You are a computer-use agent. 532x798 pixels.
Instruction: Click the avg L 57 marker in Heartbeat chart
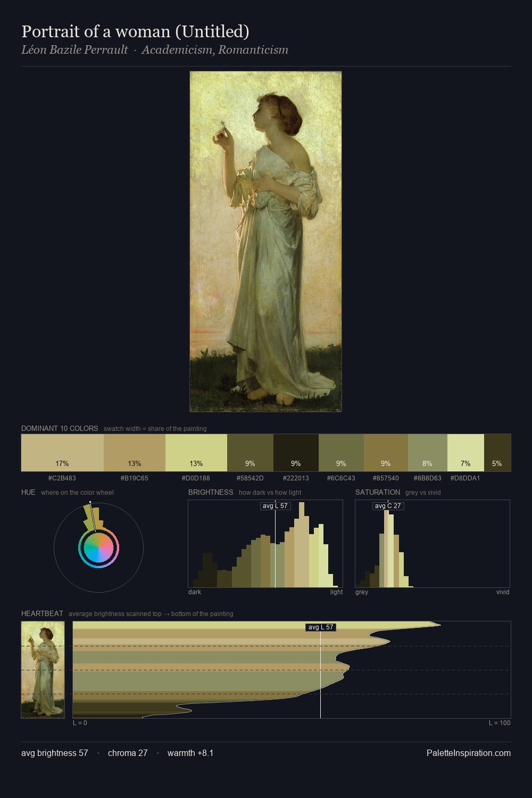321,627
